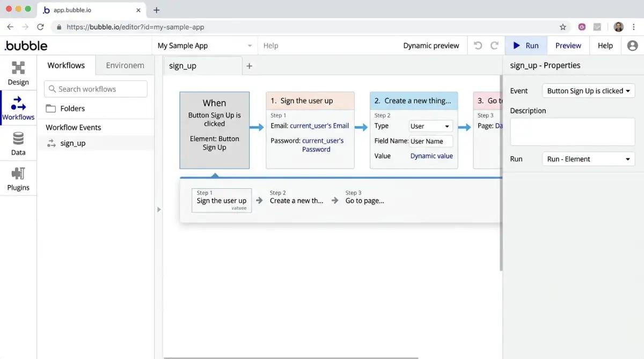Select the When trigger block
644x359 pixels.
(215, 130)
